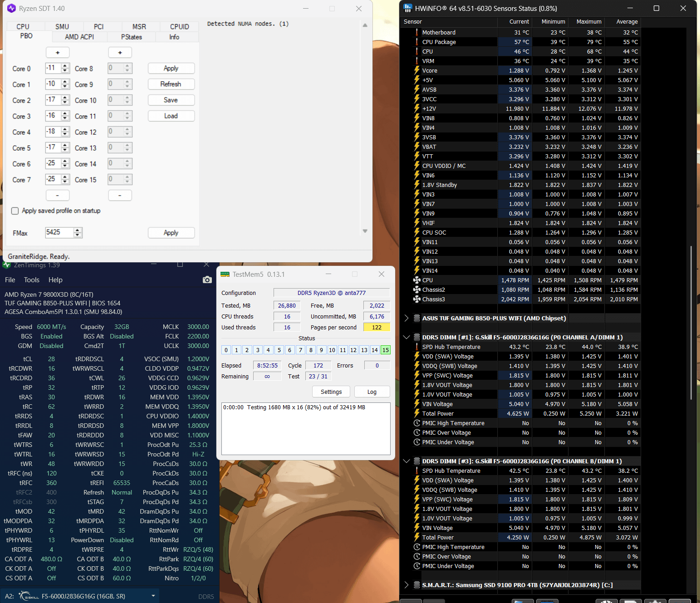Viewport: 700px width, 603px height.
Task: Open the ZenTimings DIMM slot dropdown
Action: [153, 596]
